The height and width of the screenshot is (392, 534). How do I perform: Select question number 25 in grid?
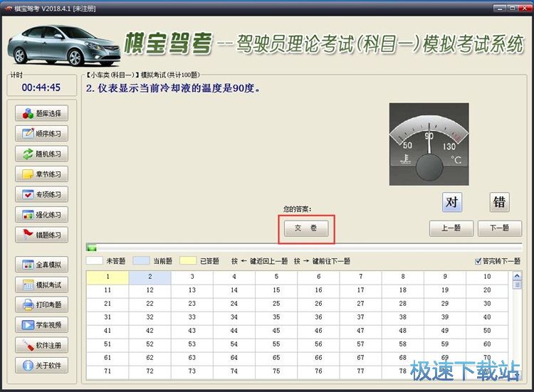276,303
